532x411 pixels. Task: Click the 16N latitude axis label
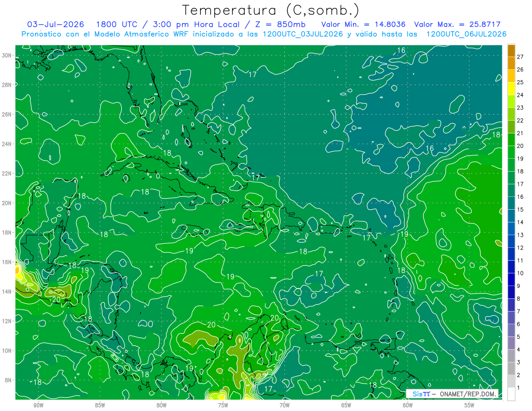[7, 262]
